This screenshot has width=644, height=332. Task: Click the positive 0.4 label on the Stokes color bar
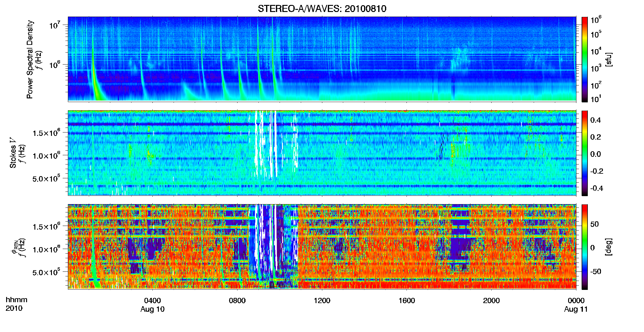coord(596,120)
